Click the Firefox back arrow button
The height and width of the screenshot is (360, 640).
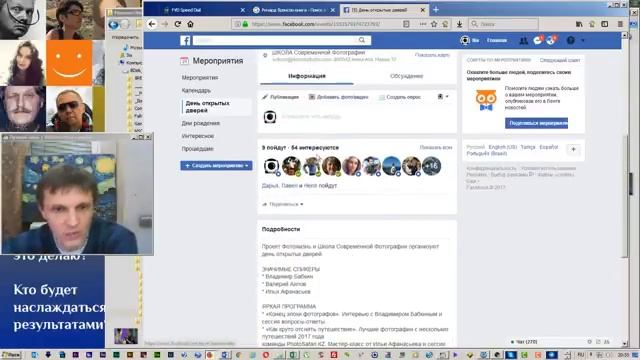coord(152,24)
